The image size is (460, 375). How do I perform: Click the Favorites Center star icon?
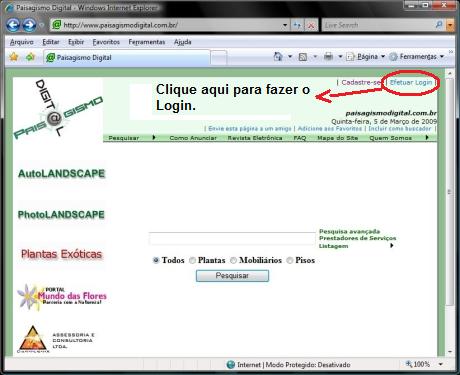coord(14,57)
